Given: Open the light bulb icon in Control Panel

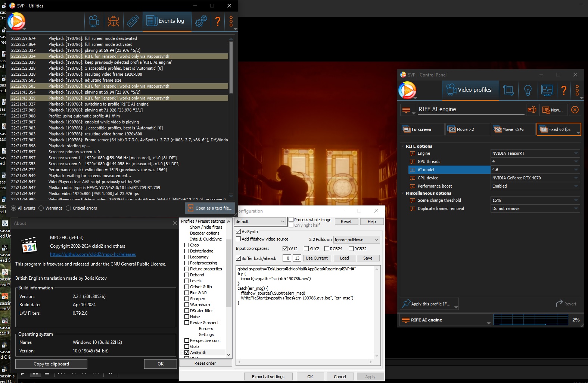Looking at the screenshot, I should click(x=528, y=90).
